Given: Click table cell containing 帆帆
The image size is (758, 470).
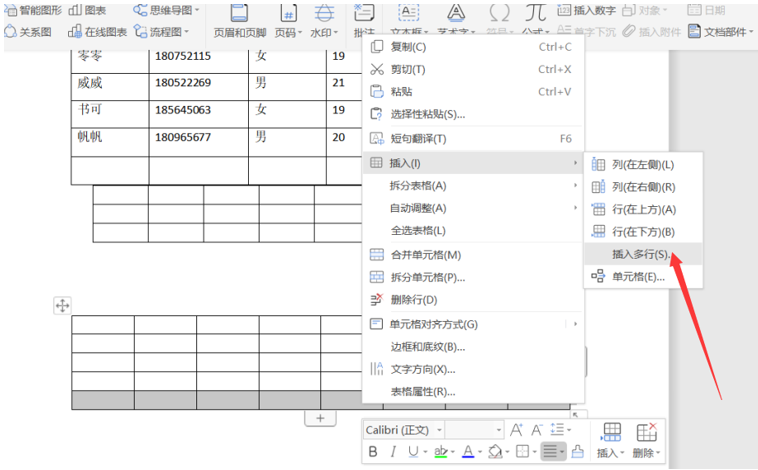Looking at the screenshot, I should (x=110, y=141).
